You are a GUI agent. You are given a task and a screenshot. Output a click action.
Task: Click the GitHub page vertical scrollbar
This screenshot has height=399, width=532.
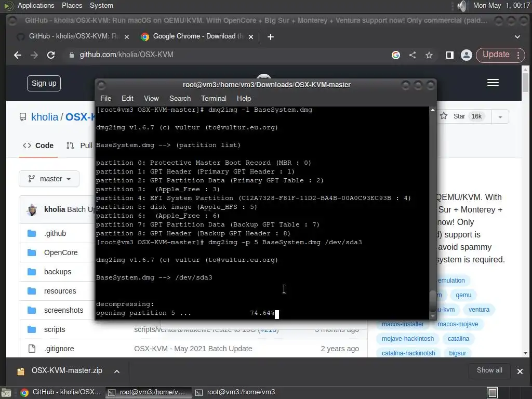coord(525,82)
